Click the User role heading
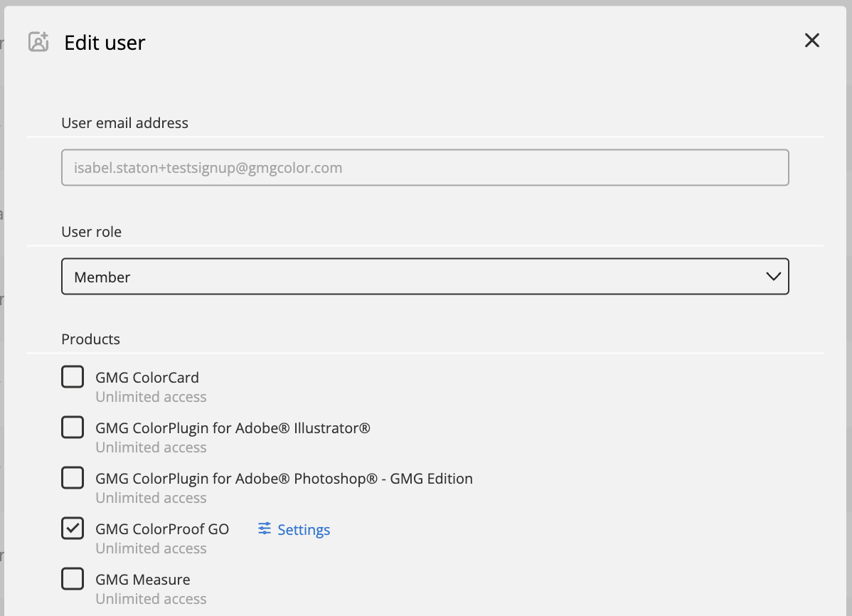Viewport: 852px width, 616px height. pos(91,232)
